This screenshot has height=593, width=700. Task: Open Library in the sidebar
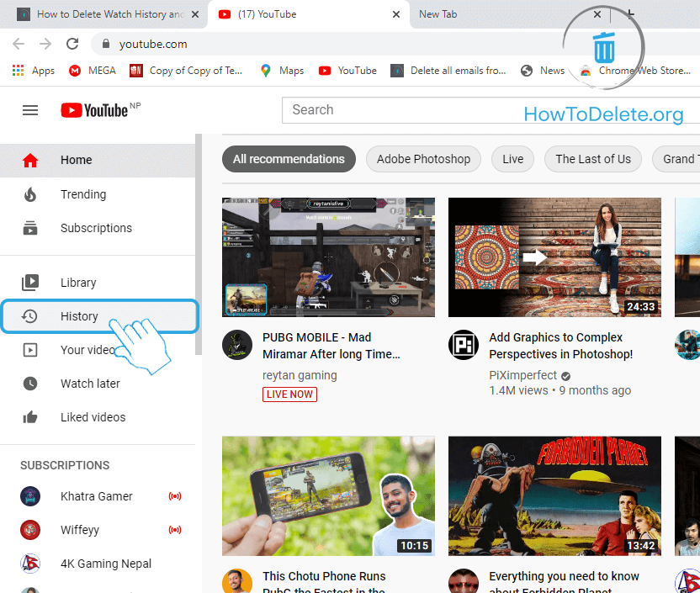77,283
